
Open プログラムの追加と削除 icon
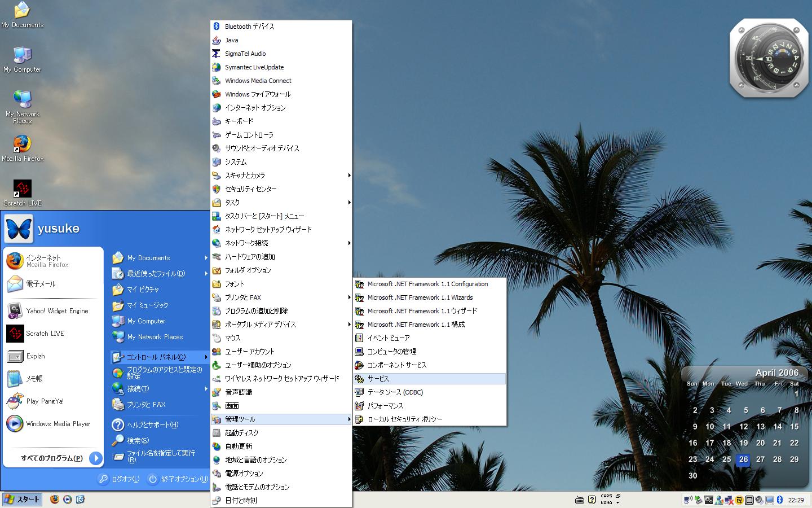(x=216, y=311)
